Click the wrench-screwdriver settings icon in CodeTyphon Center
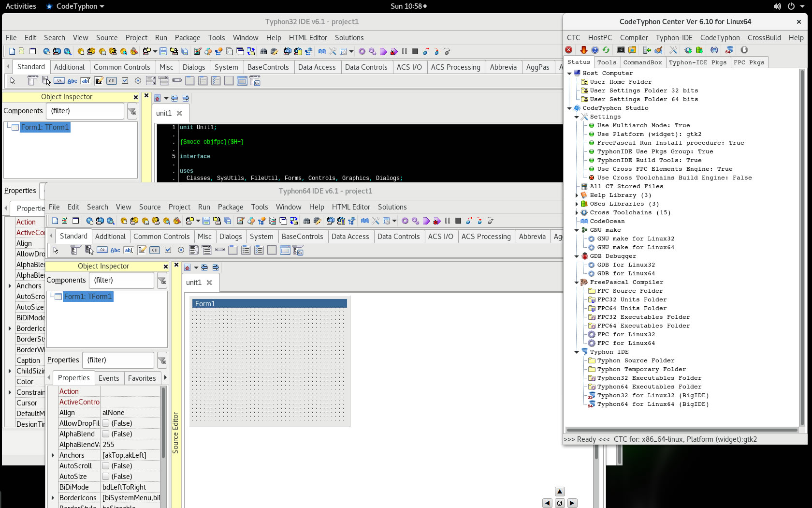 click(x=673, y=50)
